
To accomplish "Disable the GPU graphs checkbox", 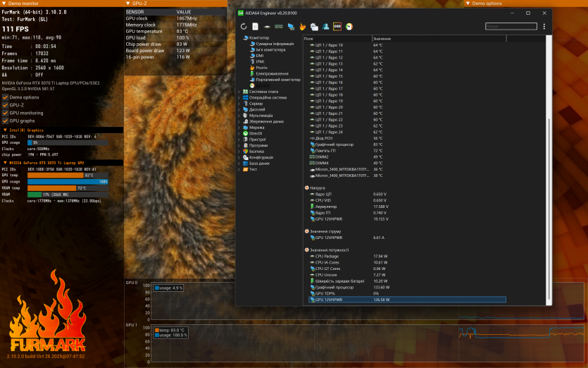I will point(6,121).
